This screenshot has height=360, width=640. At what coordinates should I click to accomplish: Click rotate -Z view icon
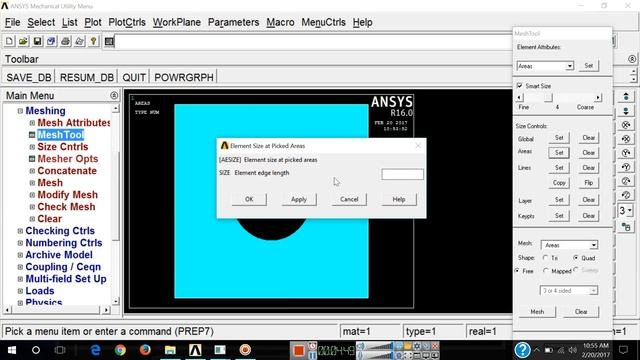626,195
